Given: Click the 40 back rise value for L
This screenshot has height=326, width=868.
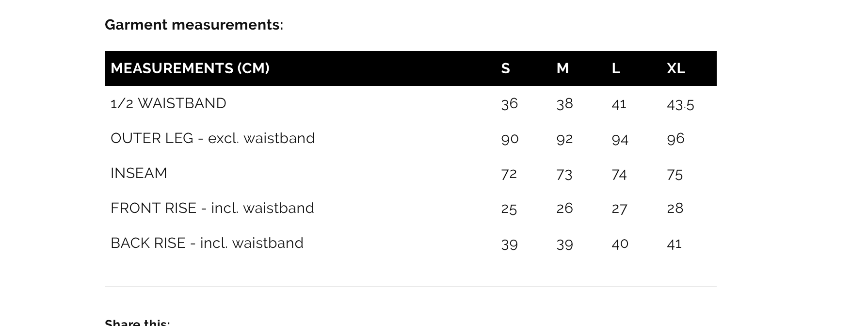Looking at the screenshot, I should (x=620, y=243).
